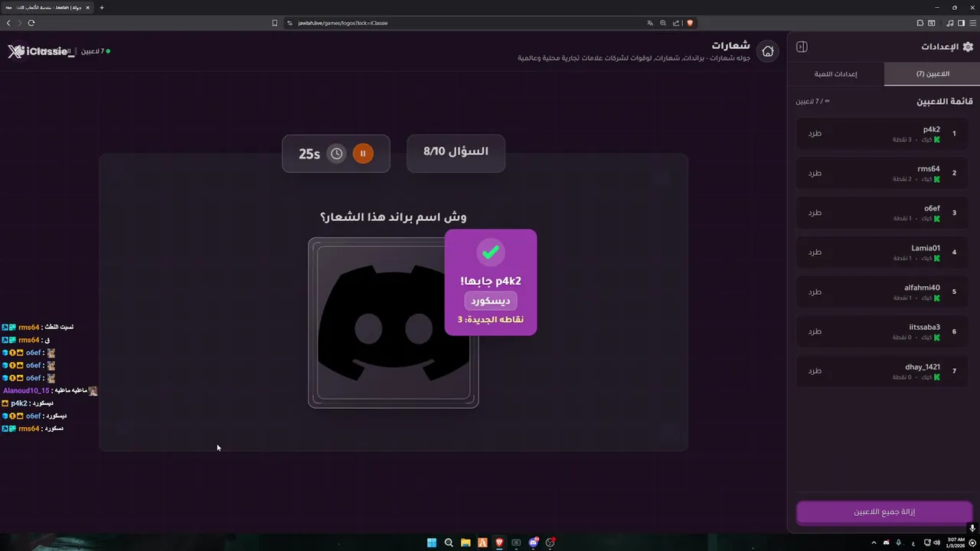Switch to the إعدادات اللعبة tab
This screenshot has width=980, height=551.
(x=835, y=73)
